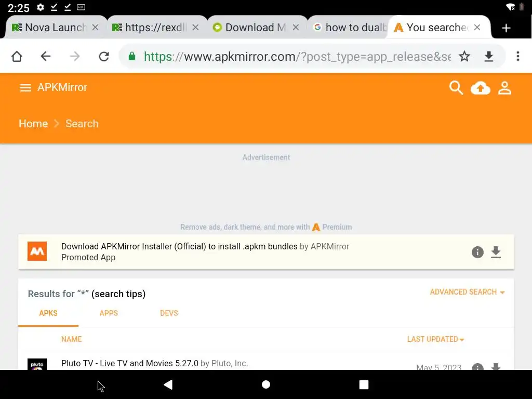
Task: Expand the ADVANCED SEARCH dropdown
Action: 467,292
